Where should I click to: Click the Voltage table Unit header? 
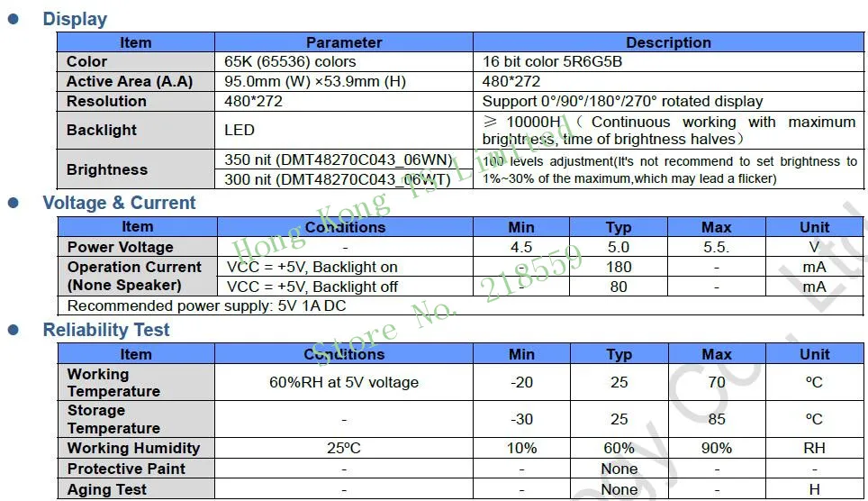coord(814,227)
